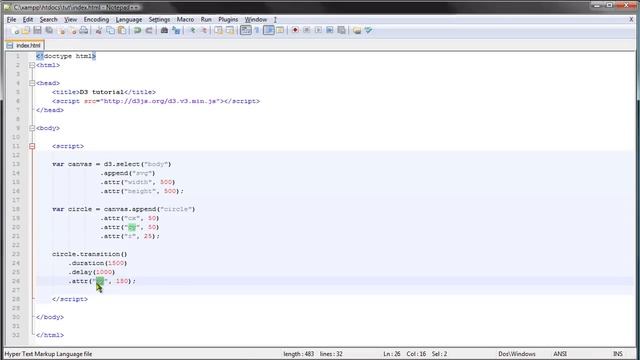Open the Window menu
This screenshot has width=640, height=360.
[x=256, y=20]
